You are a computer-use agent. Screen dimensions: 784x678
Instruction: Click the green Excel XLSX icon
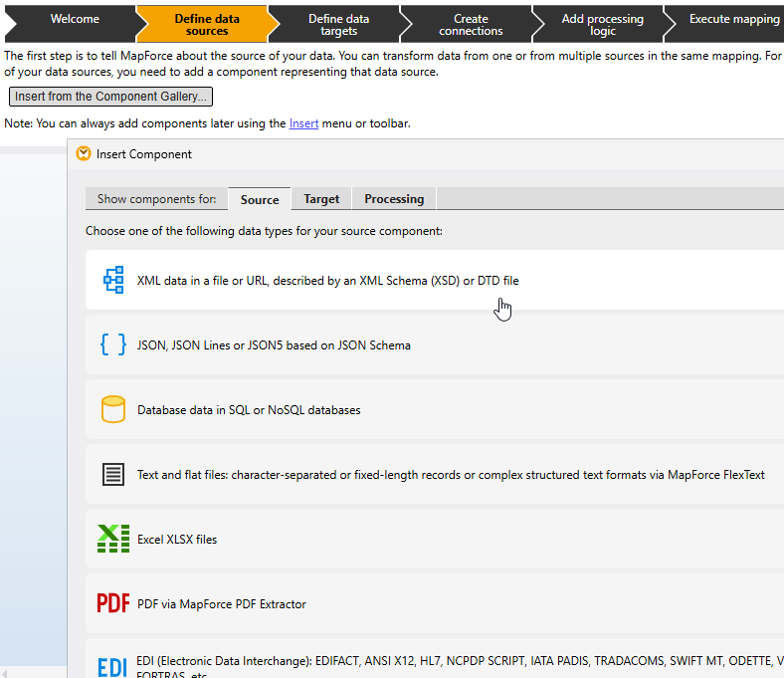pos(113,539)
